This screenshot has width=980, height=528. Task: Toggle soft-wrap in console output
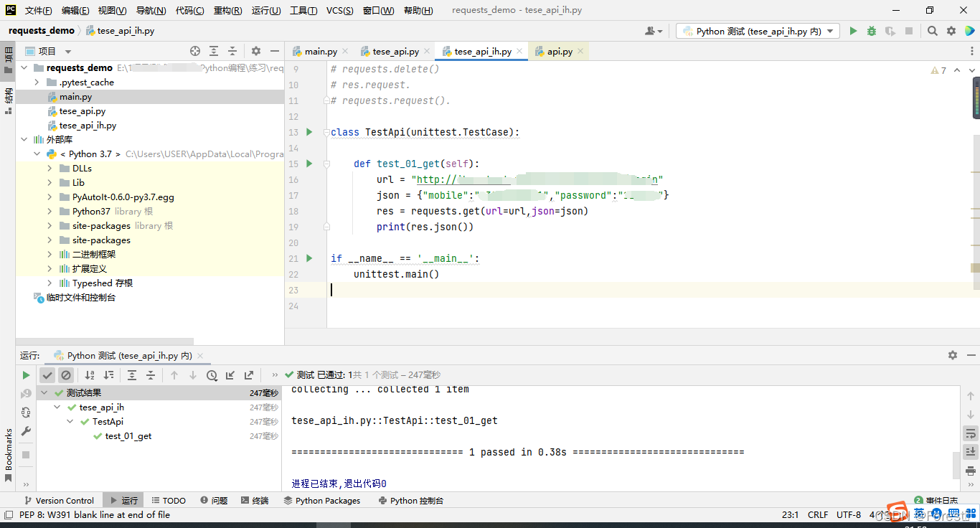point(970,433)
